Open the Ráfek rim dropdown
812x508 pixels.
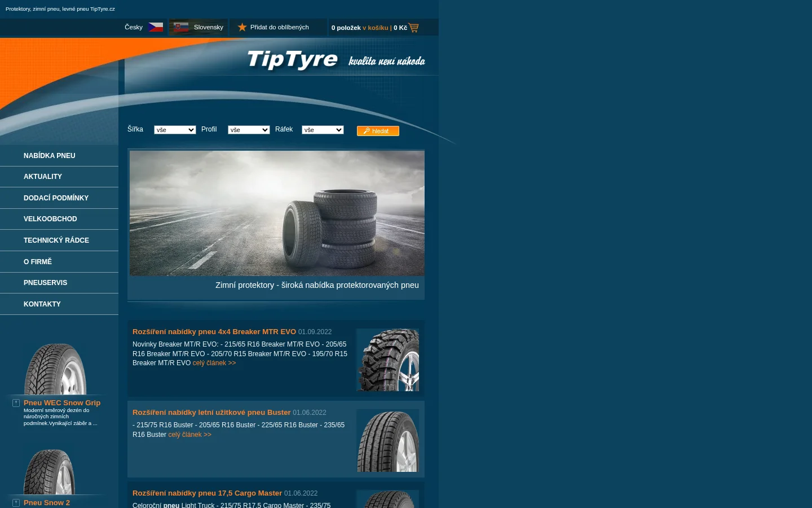[x=323, y=130]
